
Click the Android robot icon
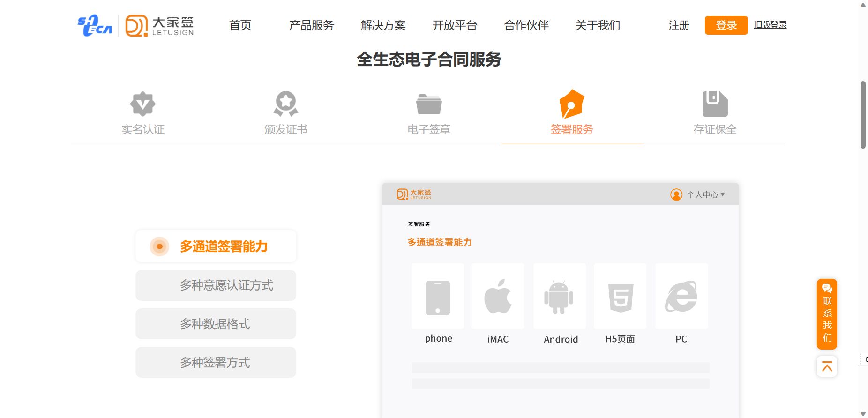coord(559,298)
